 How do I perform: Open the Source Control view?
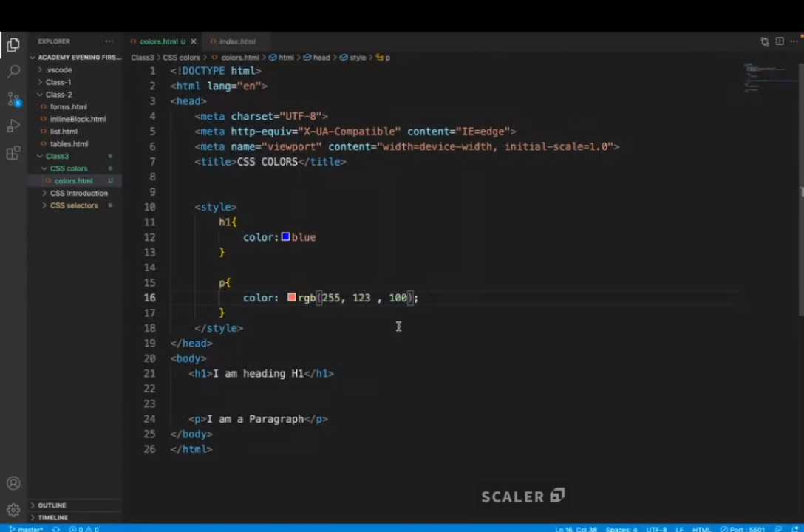pyautogui.click(x=13, y=99)
